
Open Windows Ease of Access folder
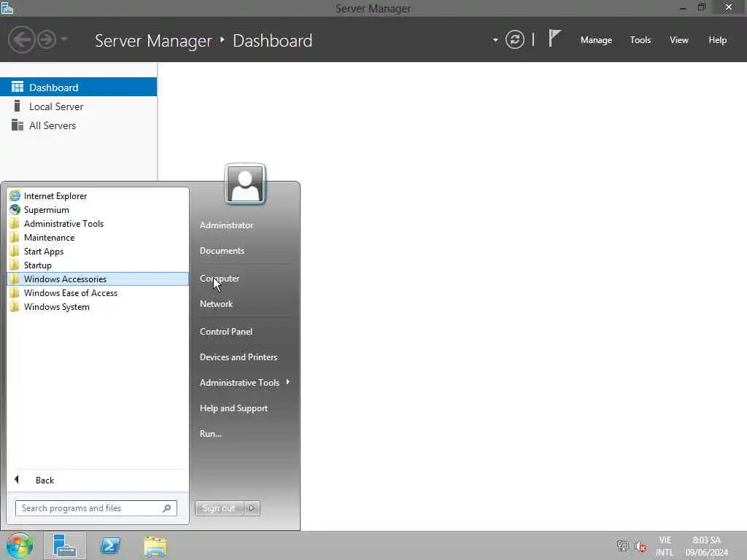[98, 292]
